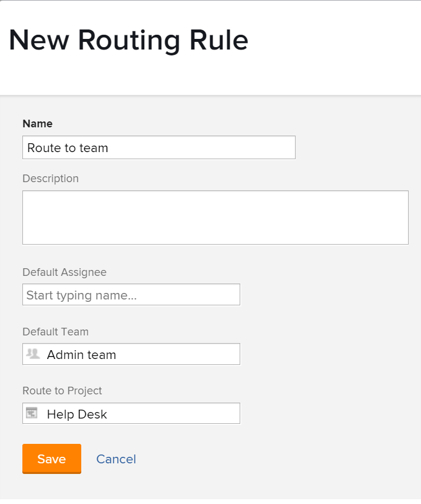Click the New Routing Rule heading
421x504 pixels.
pos(128,40)
